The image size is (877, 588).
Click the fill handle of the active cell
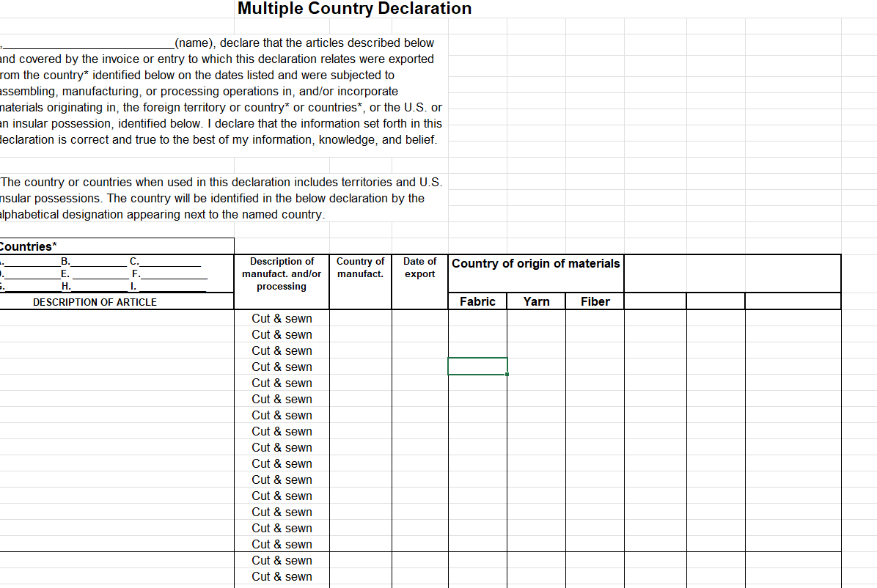click(x=507, y=375)
